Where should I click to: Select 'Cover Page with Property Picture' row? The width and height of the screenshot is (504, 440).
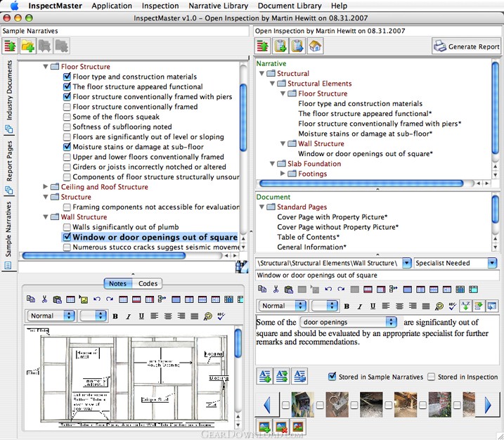pyautogui.click(x=332, y=217)
